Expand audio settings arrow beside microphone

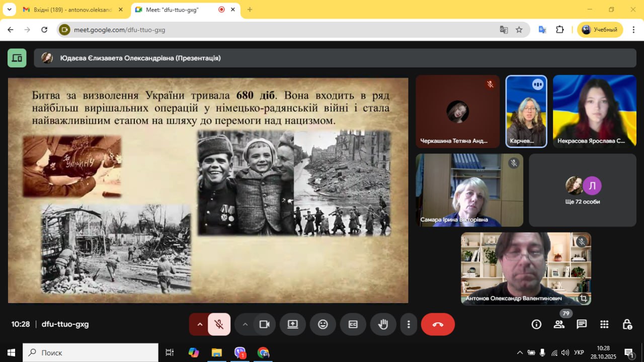tap(200, 324)
